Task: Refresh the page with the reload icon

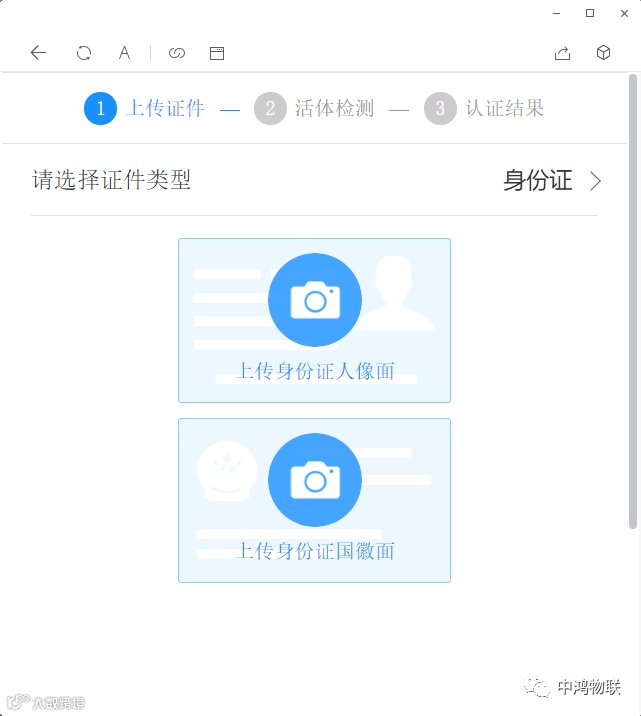Action: (84, 53)
